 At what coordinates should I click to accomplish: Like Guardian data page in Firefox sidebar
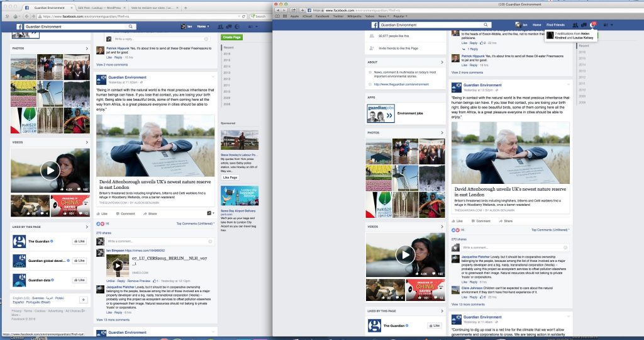click(x=79, y=280)
